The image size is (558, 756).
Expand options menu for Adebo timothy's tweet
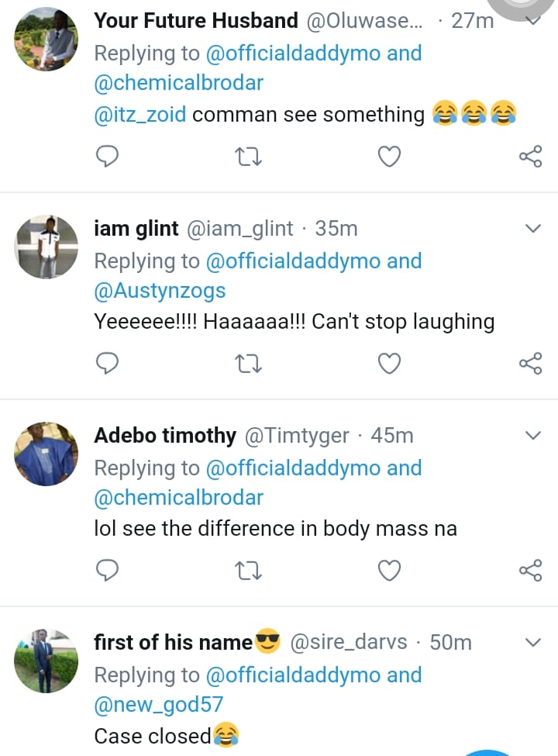pyautogui.click(x=533, y=436)
